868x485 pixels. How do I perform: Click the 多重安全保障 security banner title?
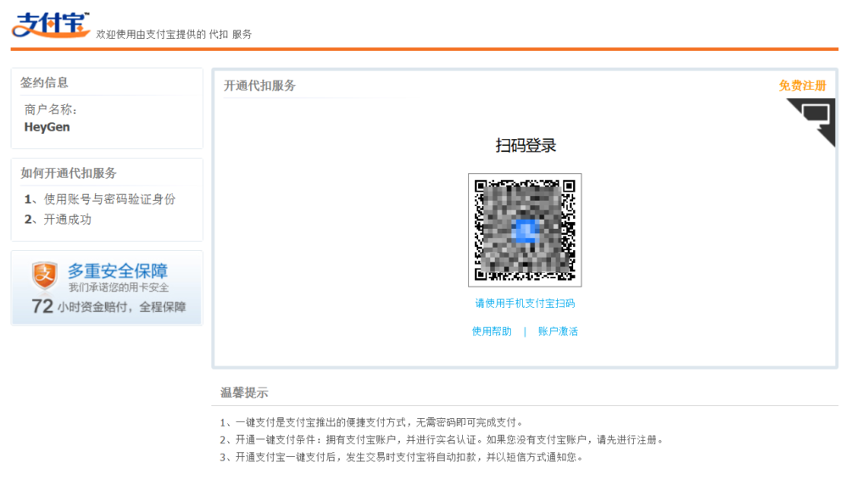pyautogui.click(x=118, y=271)
